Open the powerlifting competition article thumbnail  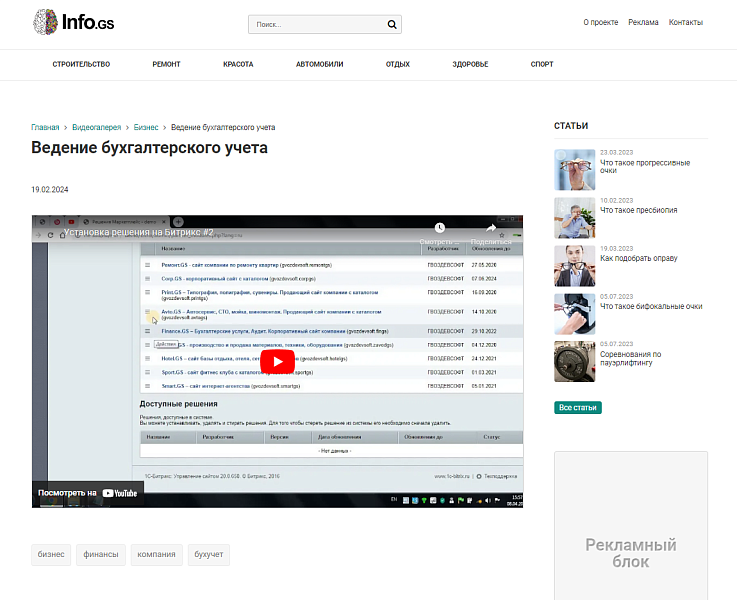(x=575, y=361)
